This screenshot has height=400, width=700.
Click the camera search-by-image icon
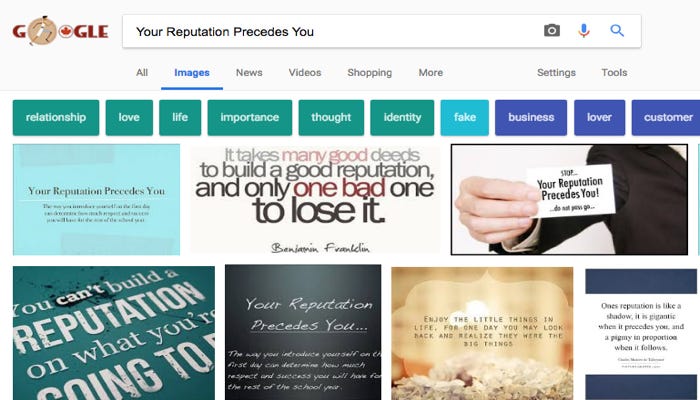[552, 30]
